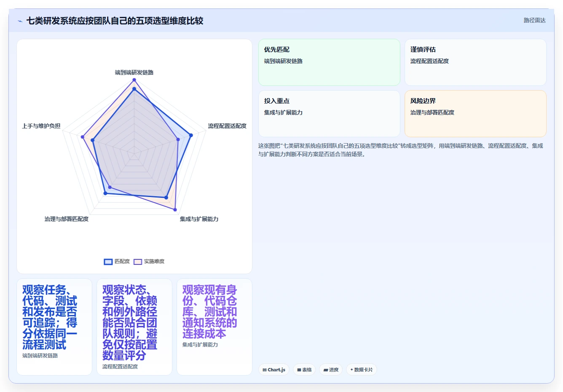Click the 匹配度 legend text

(122, 261)
